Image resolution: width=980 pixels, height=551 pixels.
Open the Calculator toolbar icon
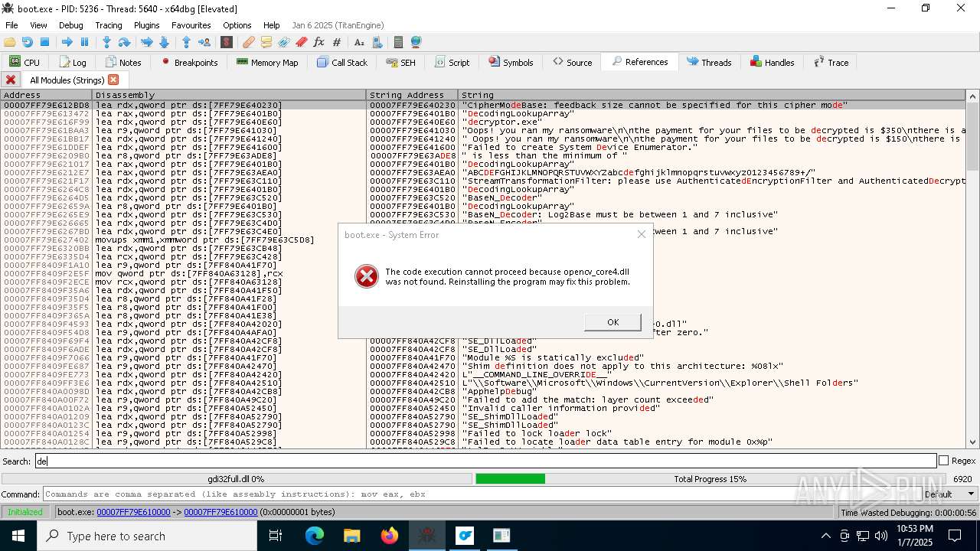(398, 42)
